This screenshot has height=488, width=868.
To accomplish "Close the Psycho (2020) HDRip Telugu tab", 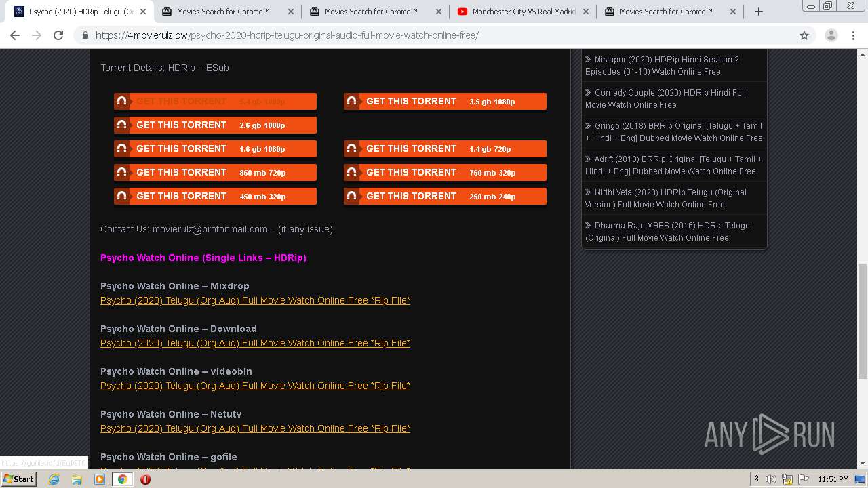I will point(142,12).
